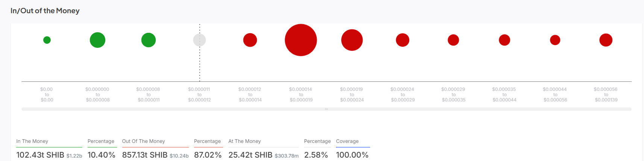The width and height of the screenshot is (644, 161).
Task: Click the 'In/Out of the Money' heading
Action: tap(45, 11)
